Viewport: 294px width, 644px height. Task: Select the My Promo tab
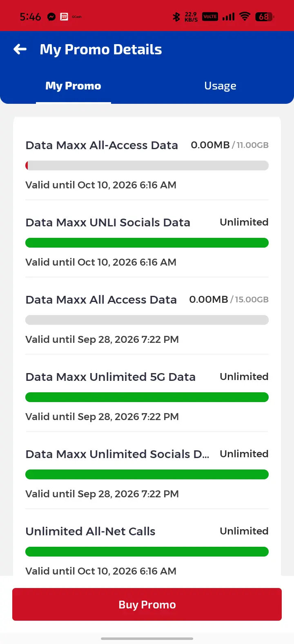(x=73, y=86)
